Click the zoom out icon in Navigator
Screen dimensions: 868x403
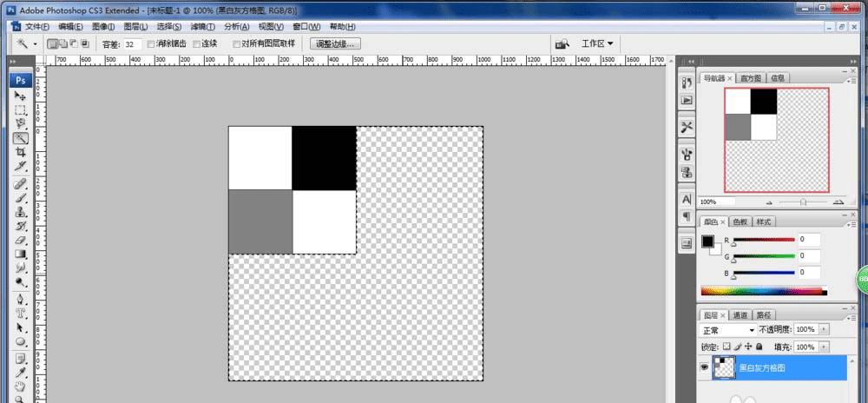tap(769, 202)
